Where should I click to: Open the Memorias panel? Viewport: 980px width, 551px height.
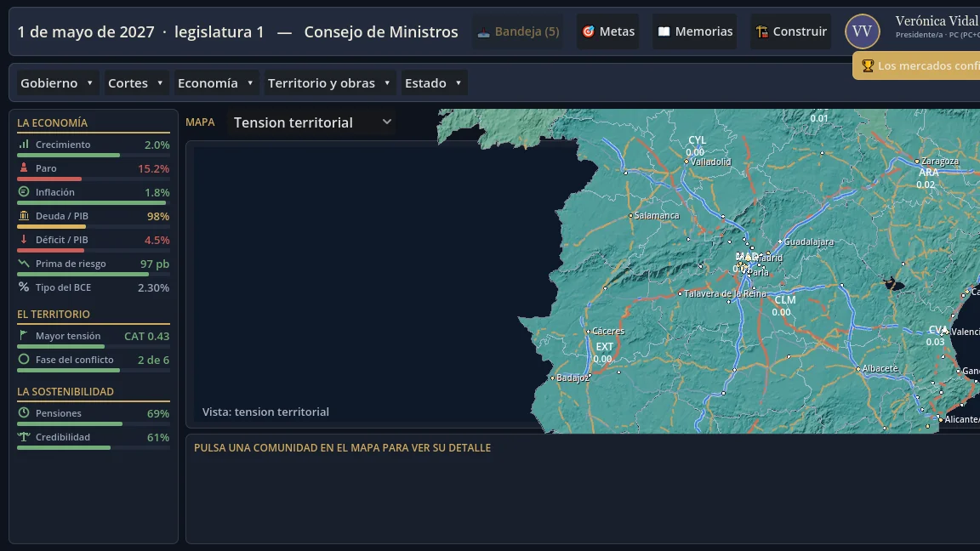point(695,31)
